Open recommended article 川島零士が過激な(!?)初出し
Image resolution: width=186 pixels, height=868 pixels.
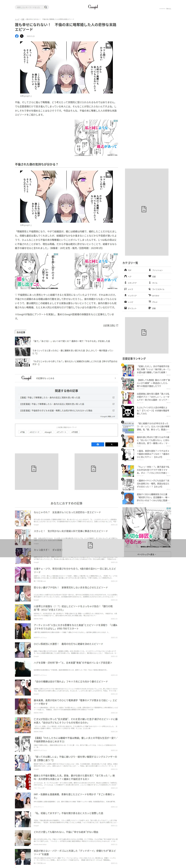point(66,612)
